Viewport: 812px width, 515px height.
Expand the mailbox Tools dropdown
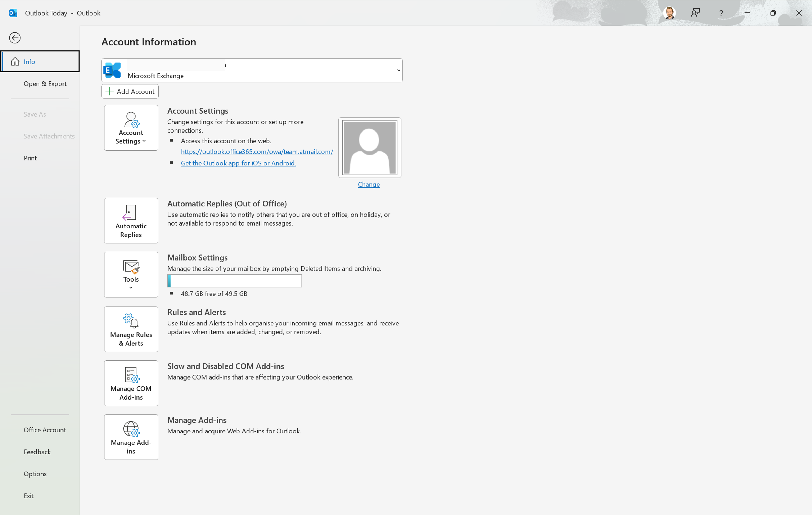[x=131, y=274]
